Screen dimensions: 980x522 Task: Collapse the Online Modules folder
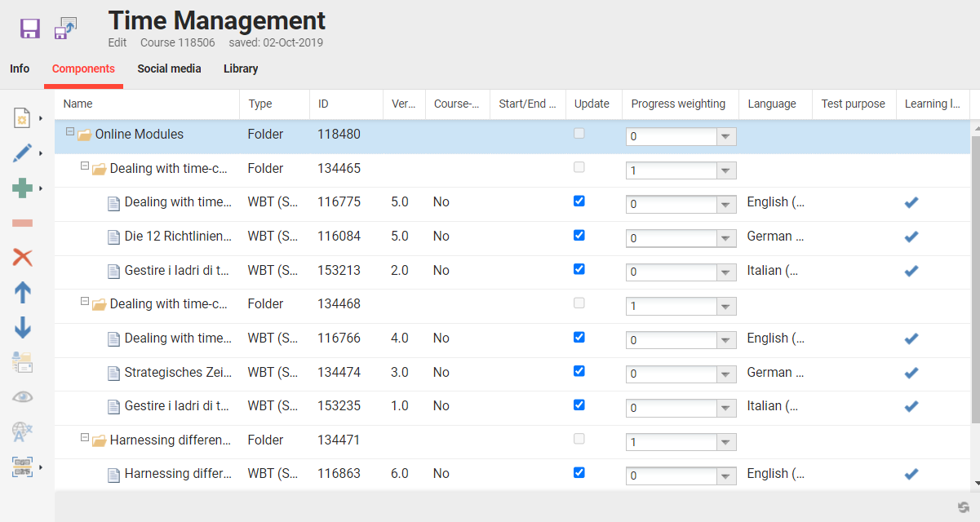(70, 130)
